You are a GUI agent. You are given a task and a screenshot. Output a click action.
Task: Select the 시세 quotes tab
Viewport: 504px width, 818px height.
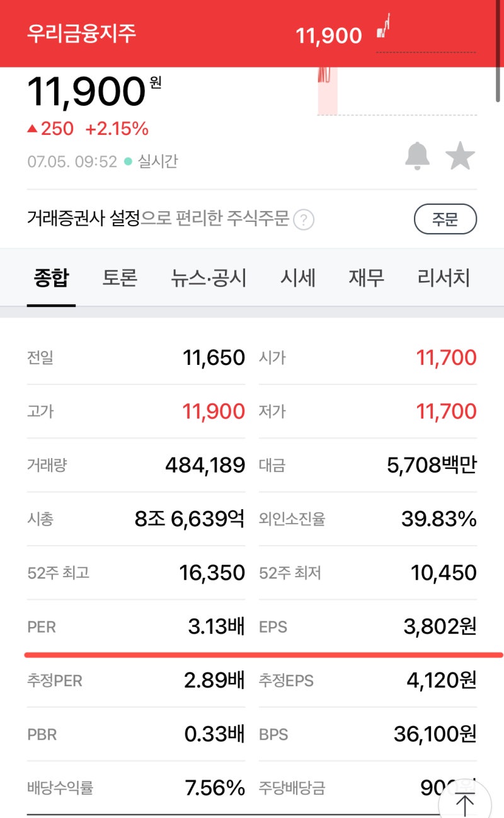[299, 279]
